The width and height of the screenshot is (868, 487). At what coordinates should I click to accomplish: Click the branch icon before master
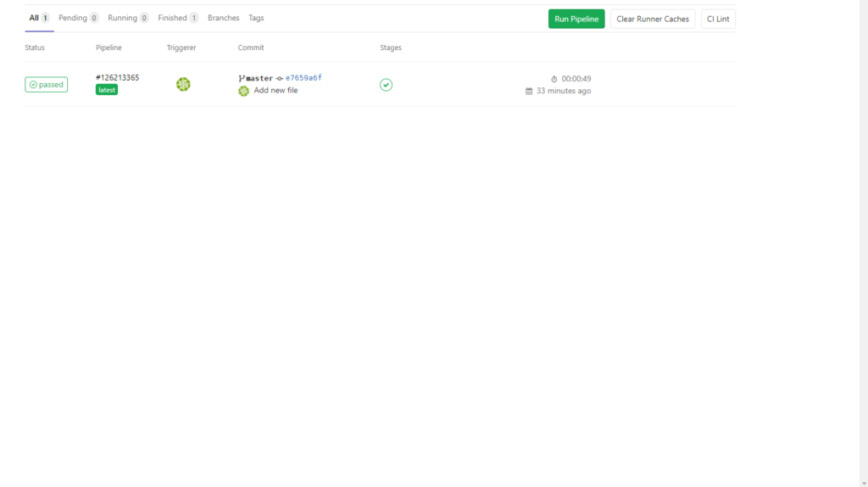coord(242,78)
